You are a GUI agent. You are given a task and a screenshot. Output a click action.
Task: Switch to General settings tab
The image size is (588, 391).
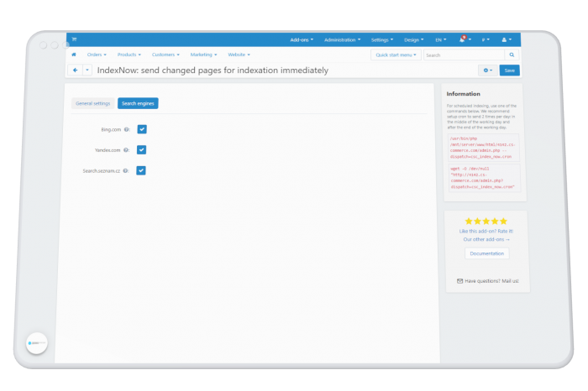coord(92,103)
